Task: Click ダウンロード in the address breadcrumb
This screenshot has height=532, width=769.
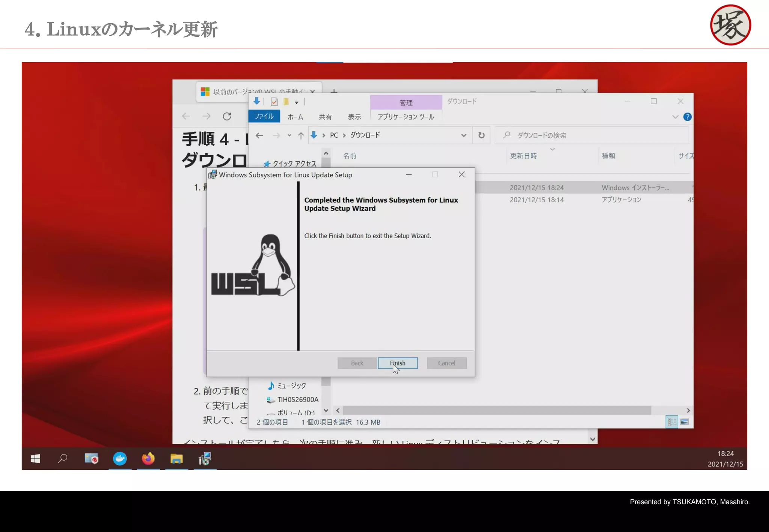Action: [365, 135]
